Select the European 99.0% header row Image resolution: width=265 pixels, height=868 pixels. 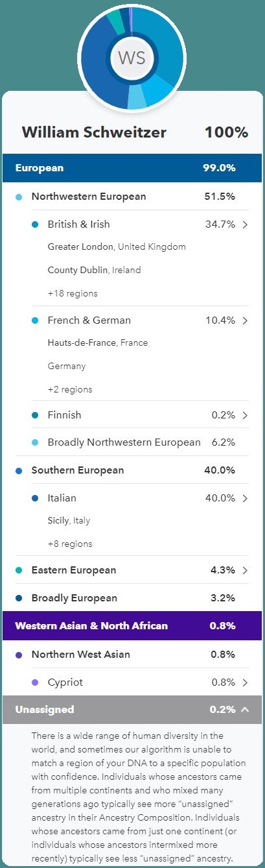[132, 168]
